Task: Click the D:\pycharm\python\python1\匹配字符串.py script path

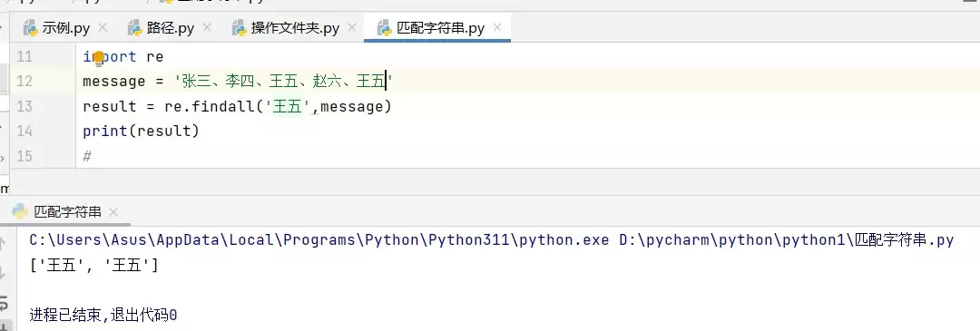Action: (x=786, y=240)
